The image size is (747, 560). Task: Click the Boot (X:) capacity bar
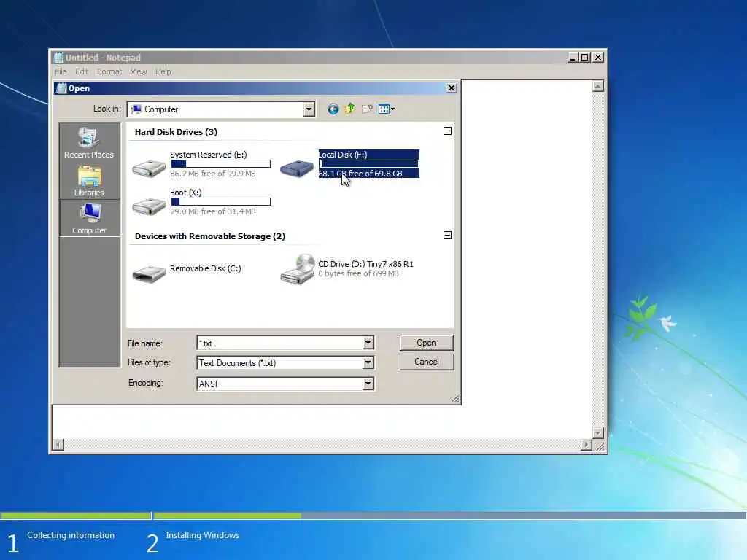[220, 202]
